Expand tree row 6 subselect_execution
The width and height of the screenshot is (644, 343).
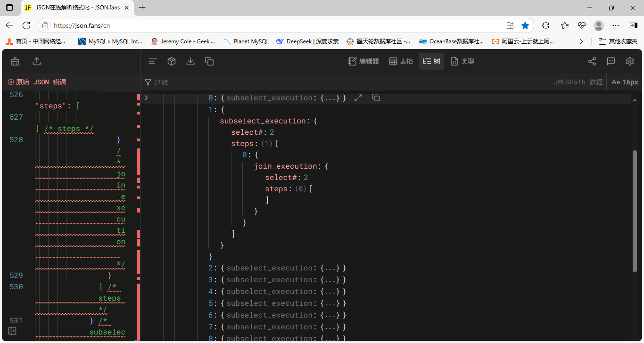coord(277,315)
